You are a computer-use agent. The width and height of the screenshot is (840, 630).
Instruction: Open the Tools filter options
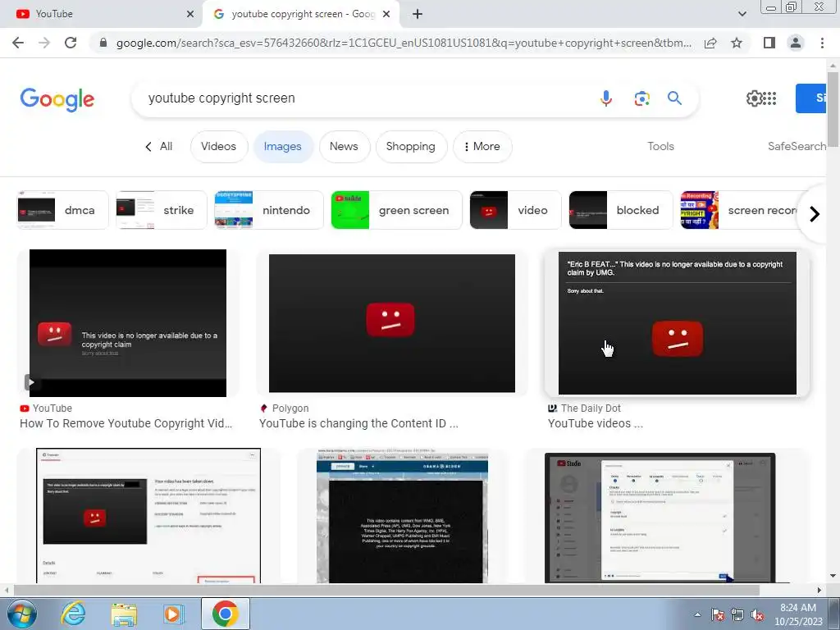coord(660,146)
